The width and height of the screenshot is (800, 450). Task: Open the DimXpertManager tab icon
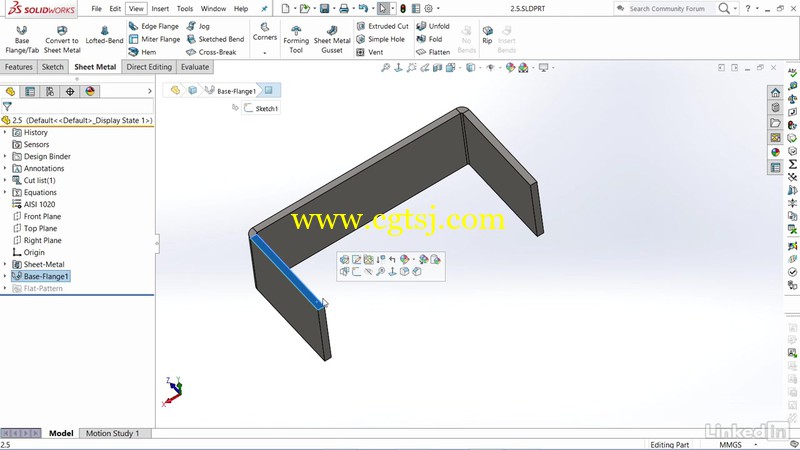pyautogui.click(x=70, y=91)
